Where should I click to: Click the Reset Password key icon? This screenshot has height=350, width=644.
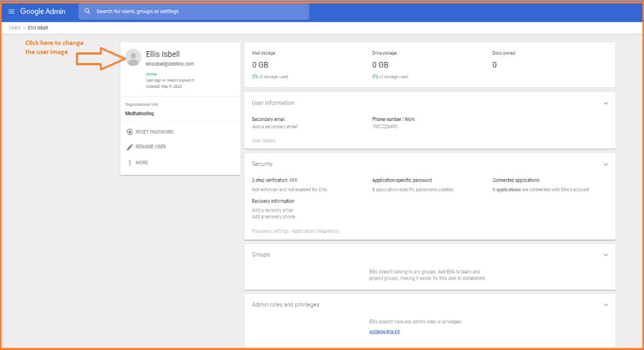click(x=130, y=132)
